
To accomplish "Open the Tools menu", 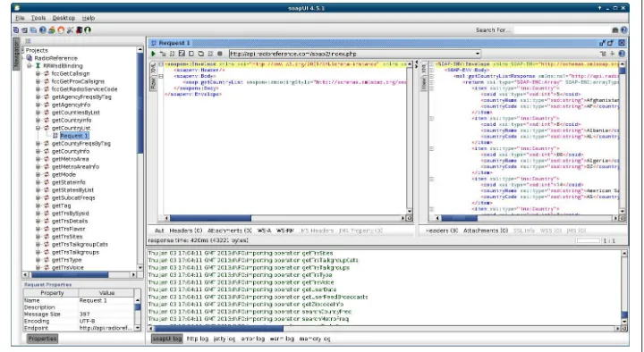I will (38, 18).
